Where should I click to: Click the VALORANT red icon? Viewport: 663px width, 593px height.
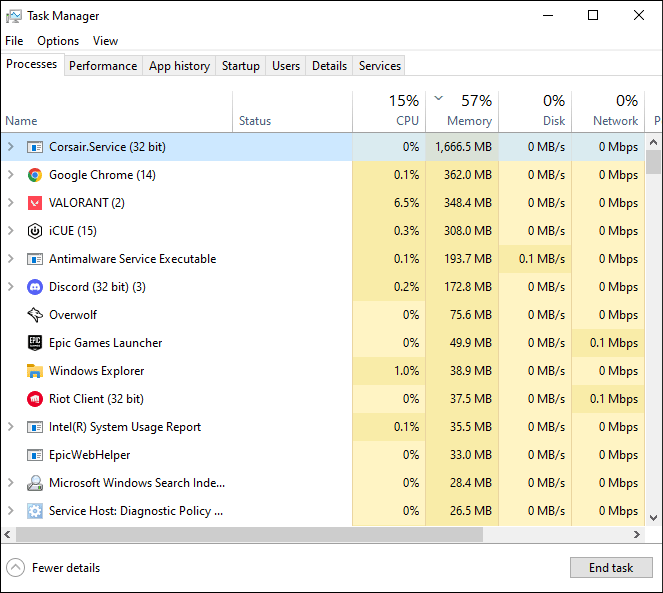pos(35,203)
